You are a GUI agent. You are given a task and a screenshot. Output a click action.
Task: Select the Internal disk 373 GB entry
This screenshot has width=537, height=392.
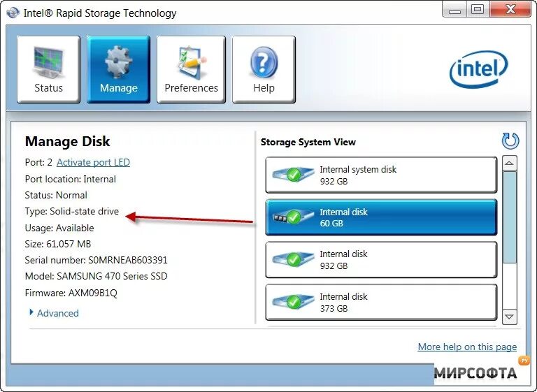pyautogui.click(x=381, y=303)
